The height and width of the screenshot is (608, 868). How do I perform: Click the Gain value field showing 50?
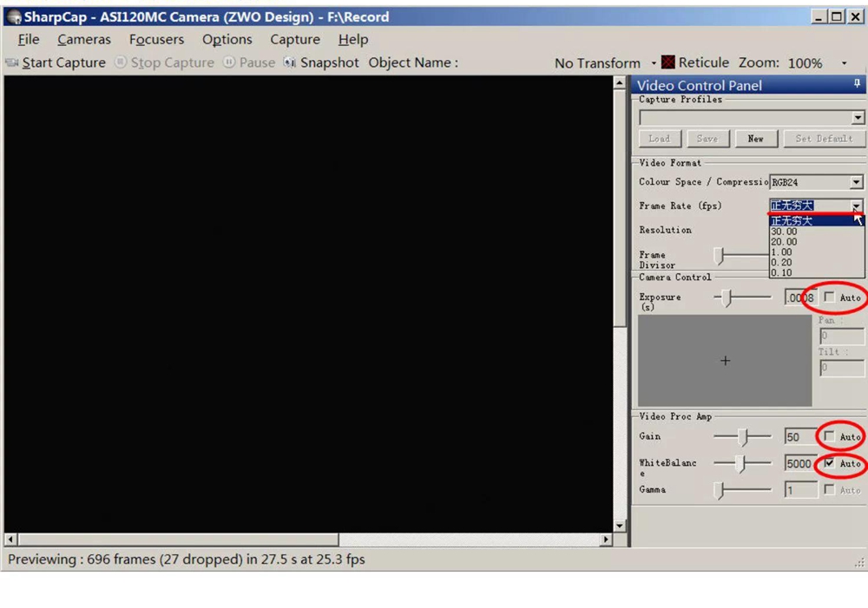799,437
